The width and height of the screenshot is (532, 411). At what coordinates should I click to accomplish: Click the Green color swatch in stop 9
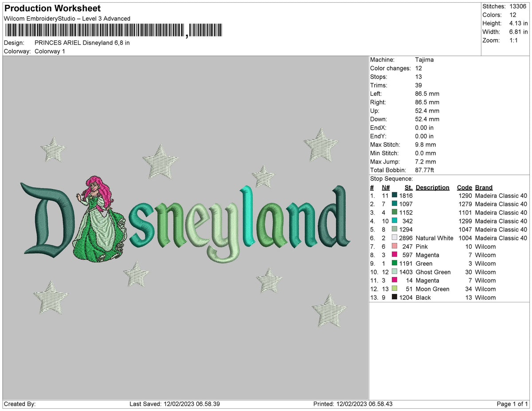395,263
